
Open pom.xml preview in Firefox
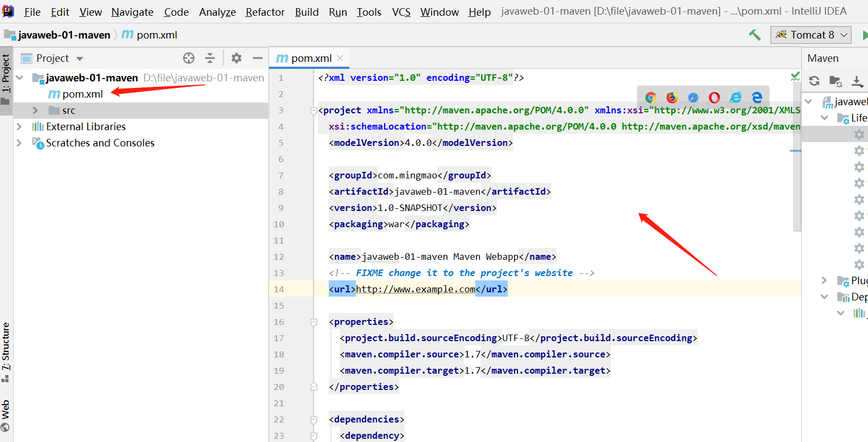[672, 98]
